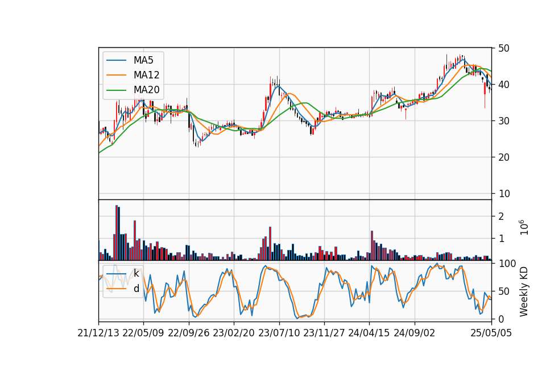Click the date label 22/05/09
The width and height of the screenshot is (546, 392).
coord(143,333)
